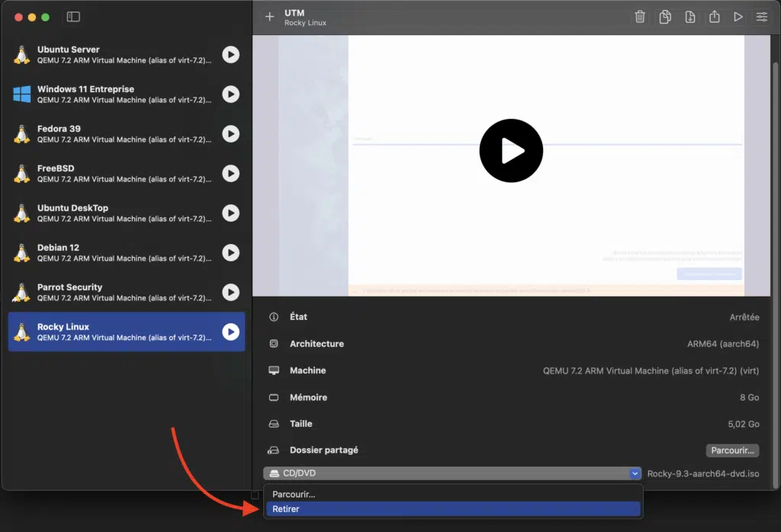Screen dimensions: 781x532
Task: Click the vertical scrollbar of the details pane
Action: pyautogui.click(x=775, y=276)
